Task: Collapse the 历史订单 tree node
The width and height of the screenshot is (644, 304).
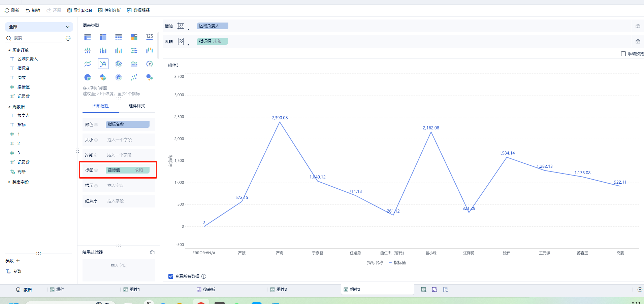Action: pyautogui.click(x=9, y=50)
